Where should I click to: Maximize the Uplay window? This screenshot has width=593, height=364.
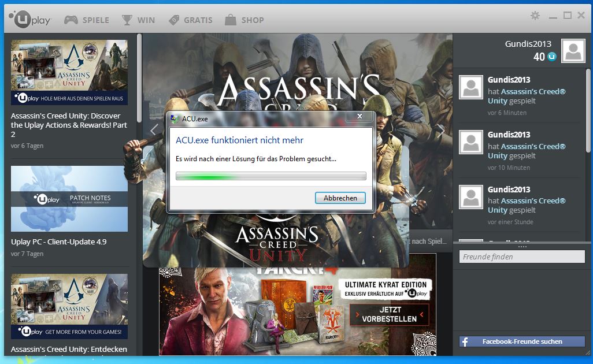click(x=568, y=16)
